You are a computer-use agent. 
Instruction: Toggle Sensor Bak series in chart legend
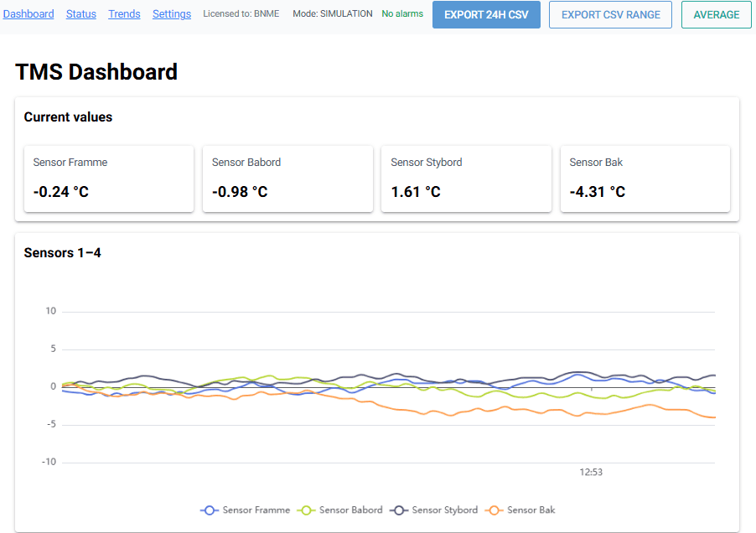click(520, 510)
